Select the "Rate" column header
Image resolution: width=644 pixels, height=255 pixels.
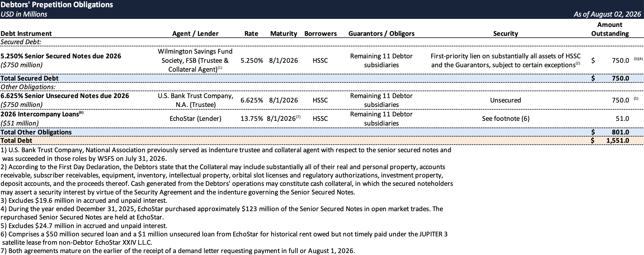[x=251, y=34]
